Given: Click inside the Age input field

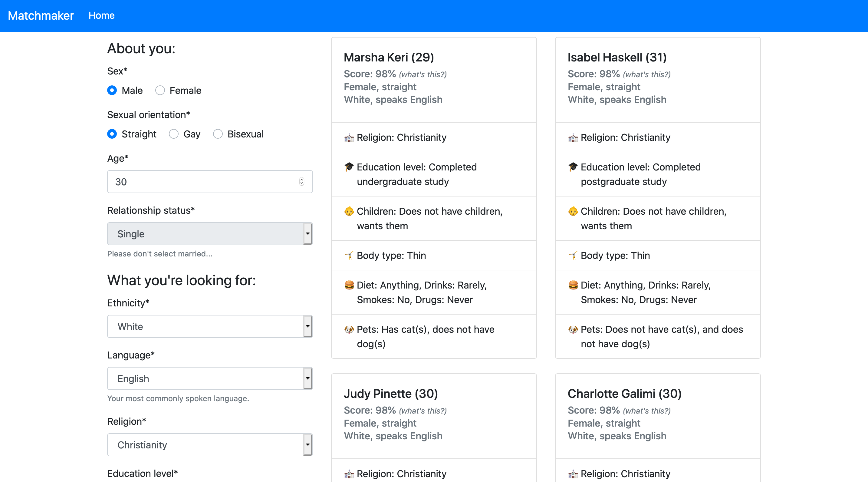Looking at the screenshot, I should point(202,182).
